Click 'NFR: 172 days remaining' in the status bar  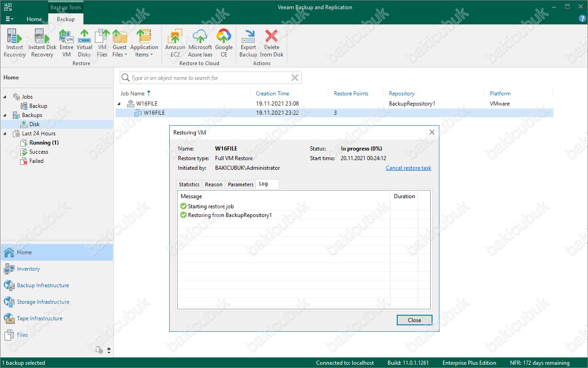540,363
